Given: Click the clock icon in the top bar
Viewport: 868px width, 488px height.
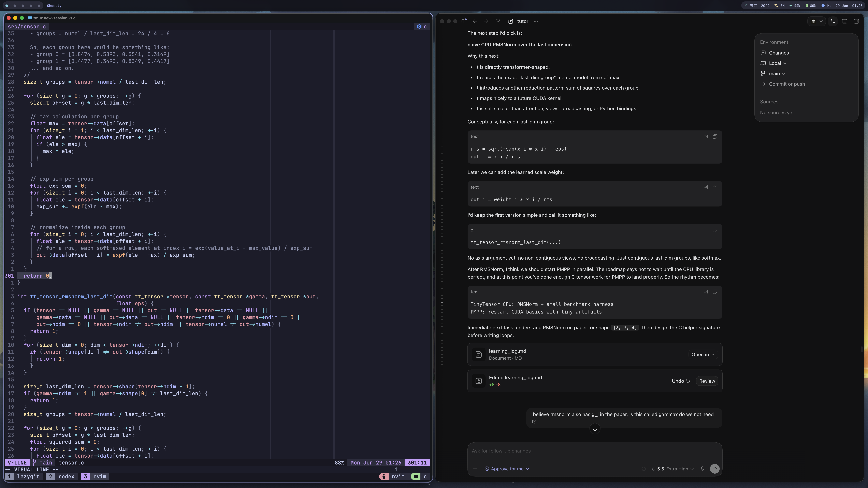Looking at the screenshot, I should tap(823, 6).
